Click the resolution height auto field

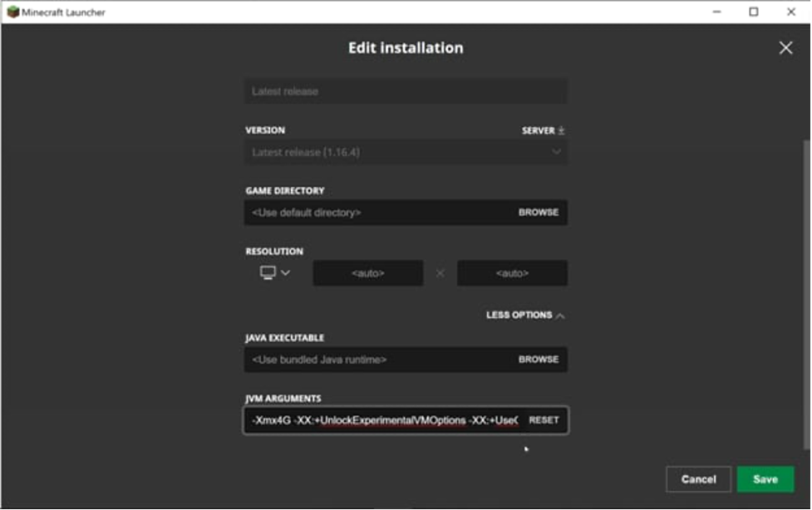[x=512, y=273]
